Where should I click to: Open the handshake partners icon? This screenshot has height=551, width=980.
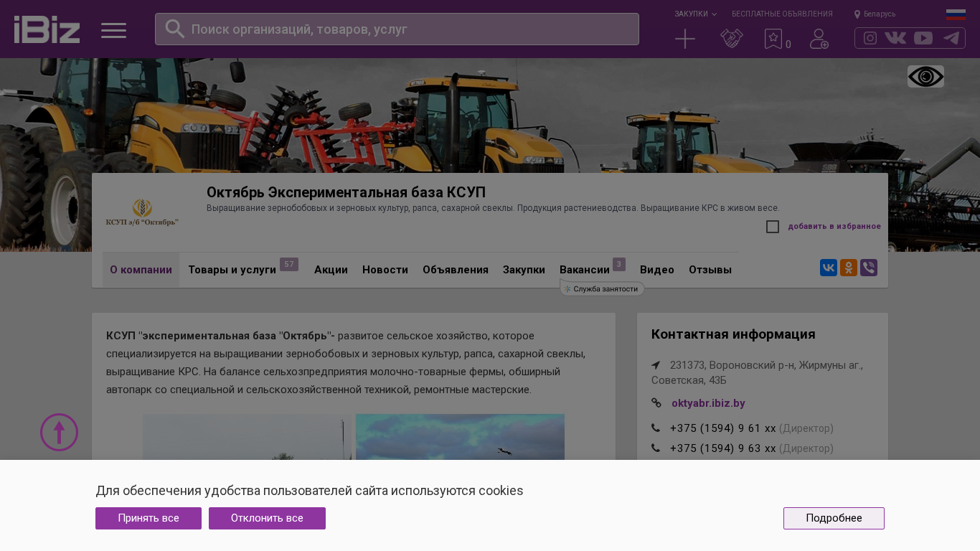pyautogui.click(x=732, y=39)
